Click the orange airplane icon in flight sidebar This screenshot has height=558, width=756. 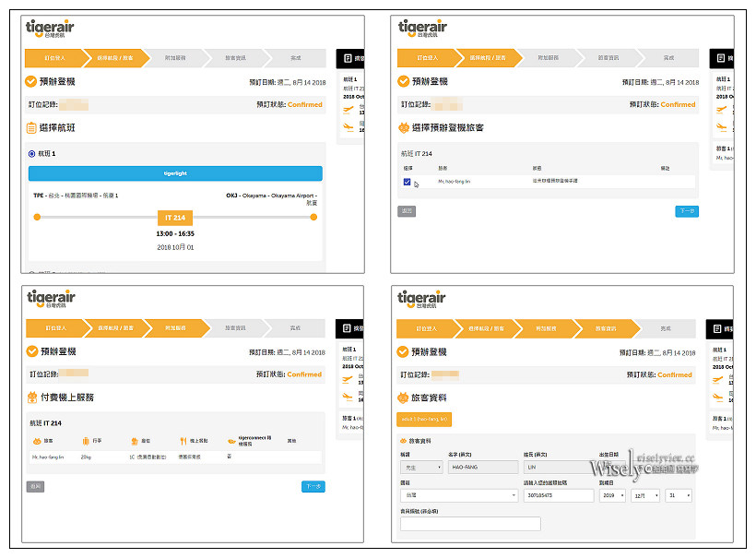348,108
